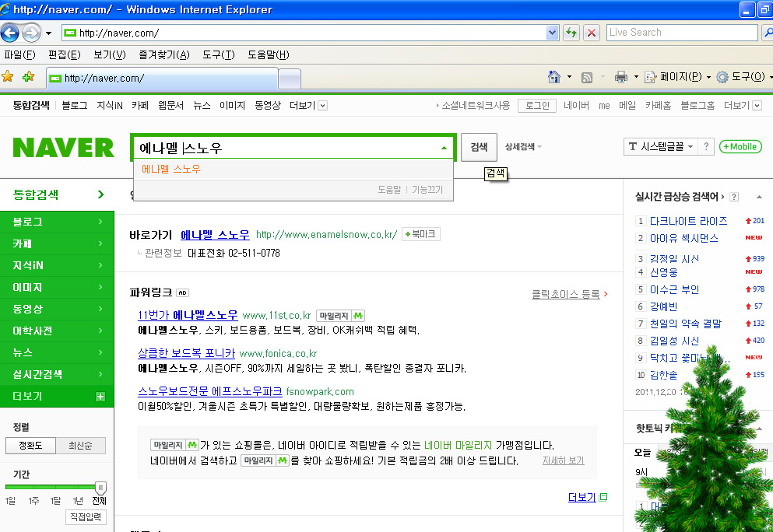Open the 즐겨찾기(A) menu

[163, 54]
